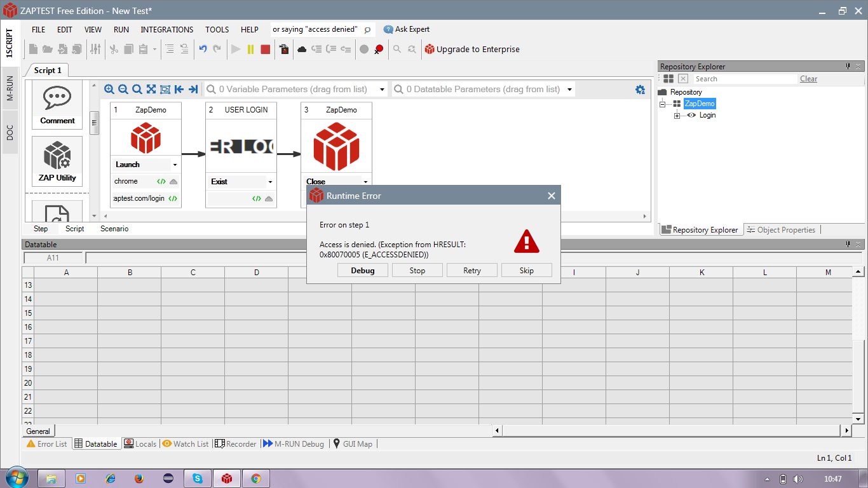Click the settings sliders toolbar icon

pos(95,49)
